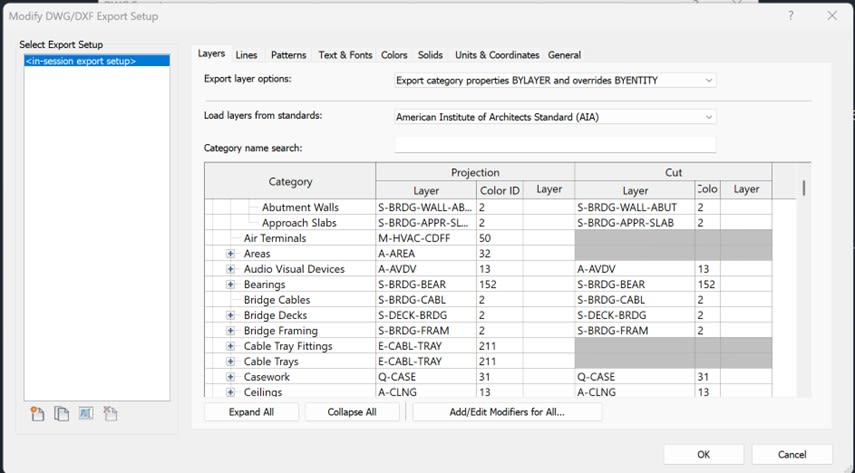The image size is (855, 473).
Task: Click projection layer S-BRDG-FRAM cell
Action: coord(426,331)
